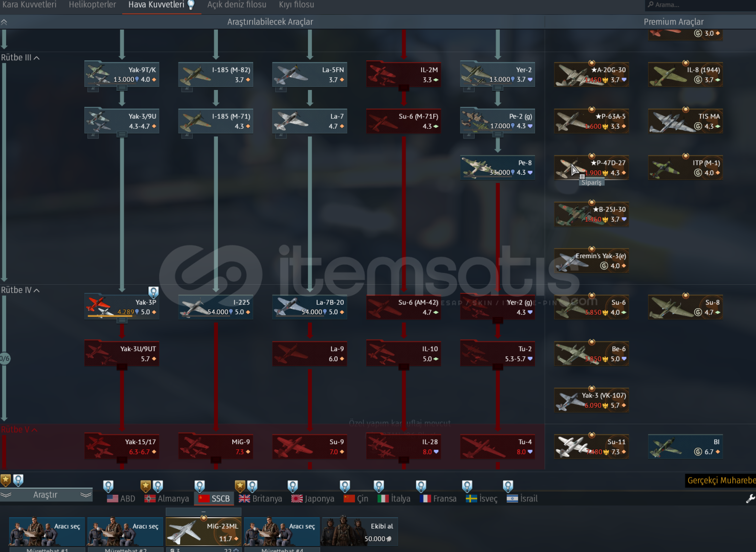
Task: Switch nation to Çin
Action: [x=356, y=498]
